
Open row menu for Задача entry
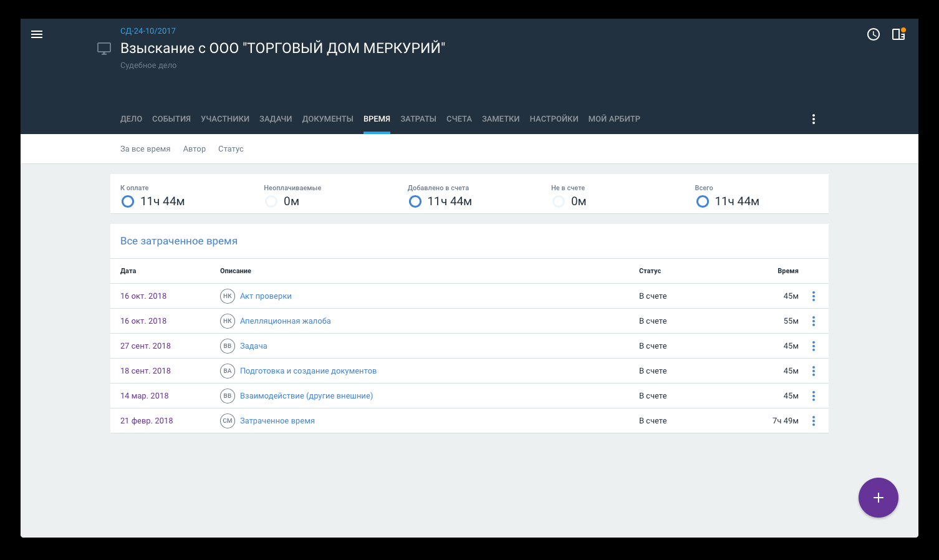814,346
